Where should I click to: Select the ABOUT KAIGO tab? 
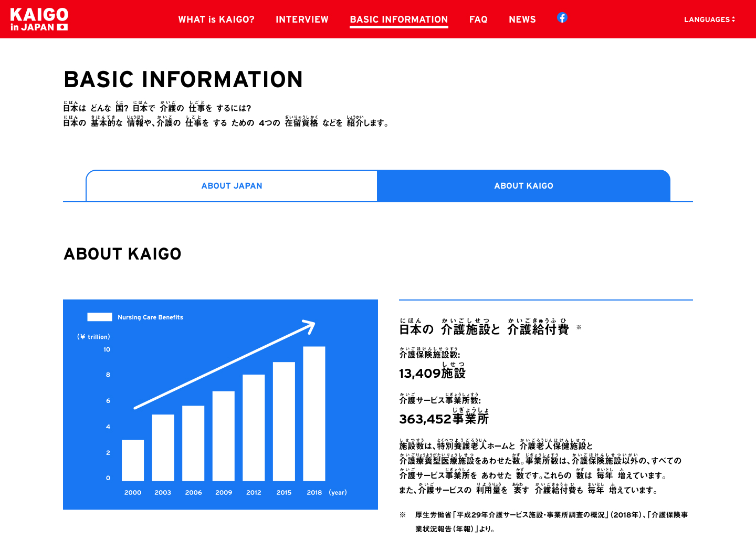point(523,186)
